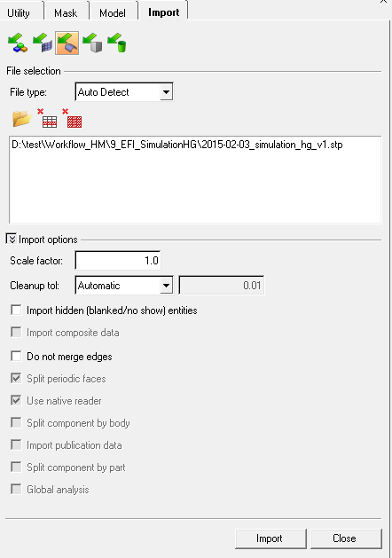Select the Import Model icon with colored blocks
This screenshot has height=558, width=392.
pos(18,43)
